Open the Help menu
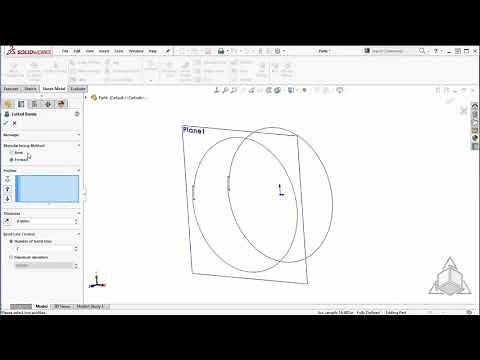The height and width of the screenshot is (360, 480). 153,51
